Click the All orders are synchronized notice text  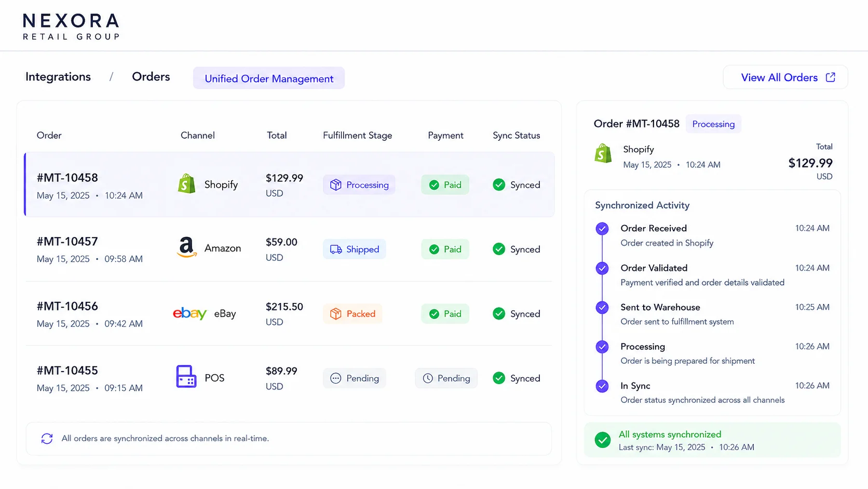(165, 439)
